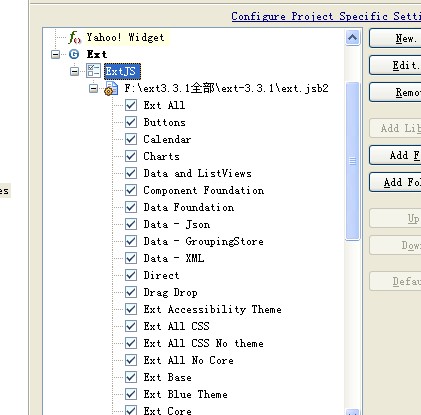Uncheck the Ext Base checkbox

pyautogui.click(x=131, y=377)
